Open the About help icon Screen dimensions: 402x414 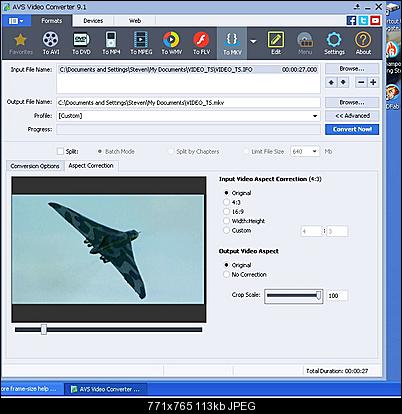[363, 43]
